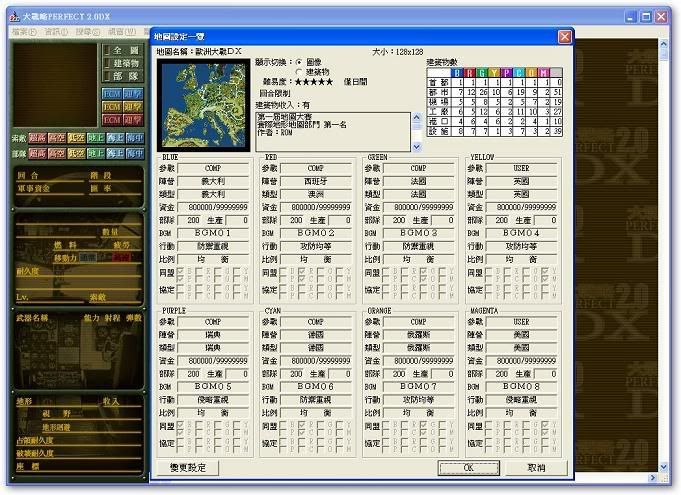The image size is (681, 495).
Task: Click the blue 迎擊 button
Action: pyautogui.click(x=133, y=94)
